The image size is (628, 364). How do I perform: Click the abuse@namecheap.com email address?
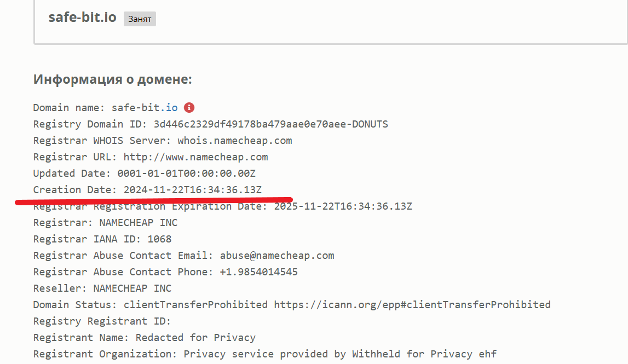(x=276, y=256)
